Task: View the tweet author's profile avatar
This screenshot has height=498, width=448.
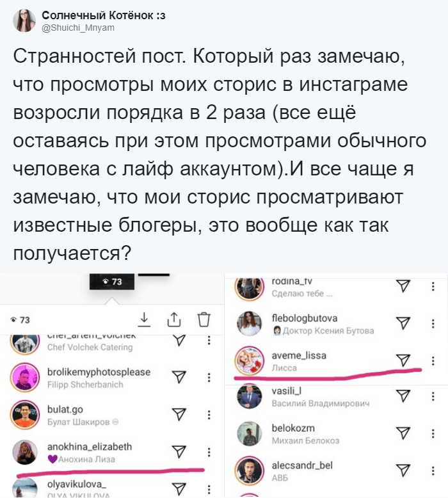Action: (24, 20)
